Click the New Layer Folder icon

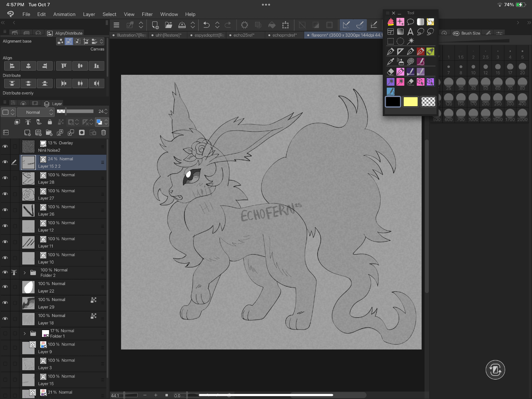[49, 133]
